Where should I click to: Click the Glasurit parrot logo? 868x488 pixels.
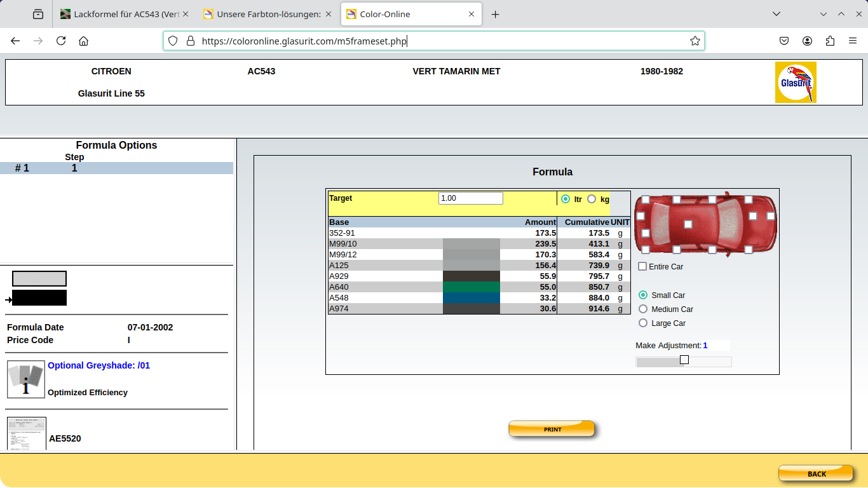coord(796,82)
